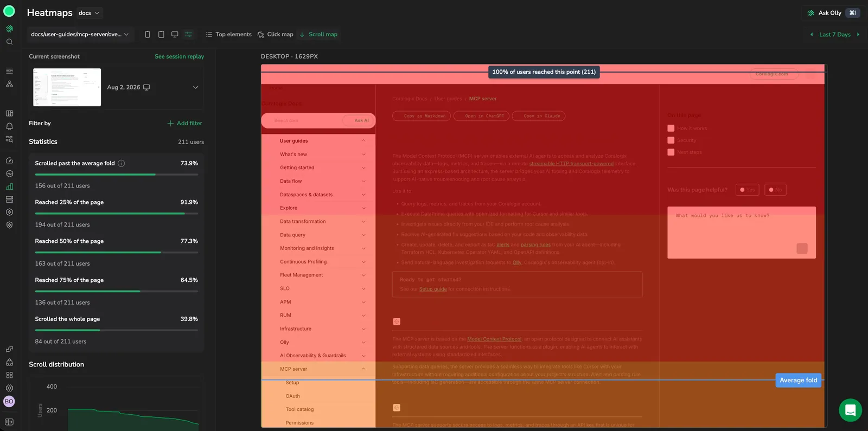Open search from the left sidebar
Screen dimensions: 868x431
[9, 42]
